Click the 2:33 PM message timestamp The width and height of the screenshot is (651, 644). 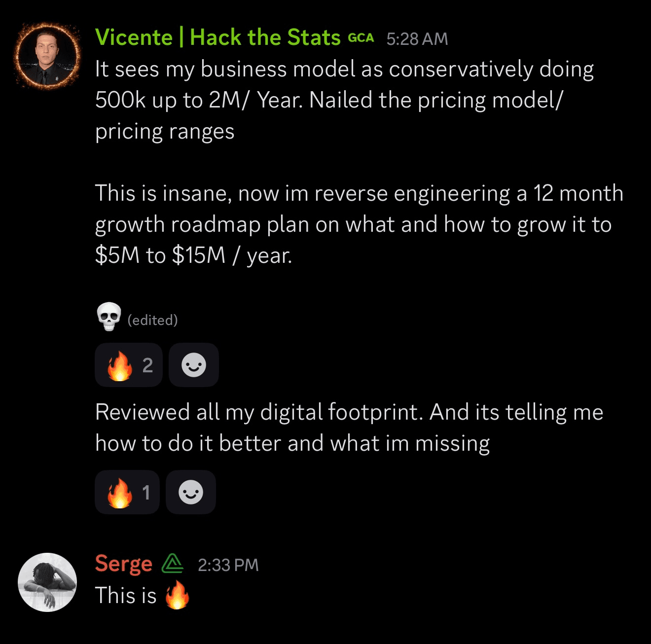tap(228, 565)
